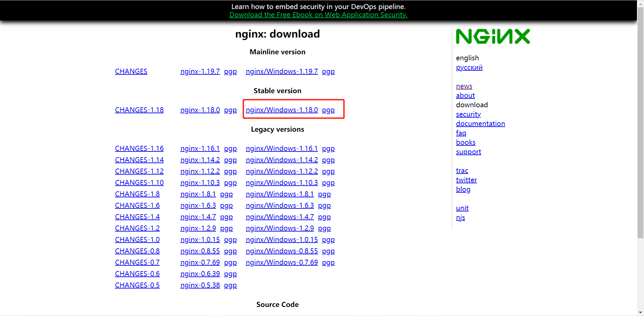
Task: Download nginx-1.2.9 source
Action: point(198,228)
